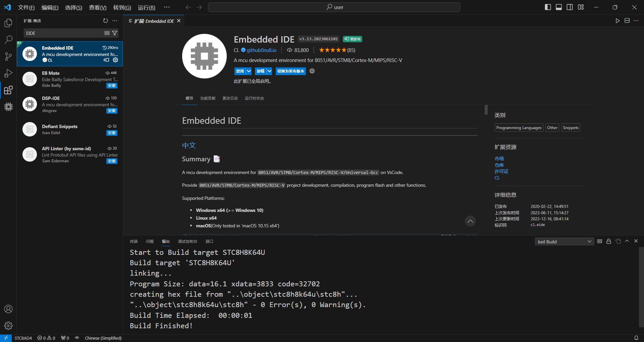The width and height of the screenshot is (644, 342).
Task: Open the 运行(R) menu
Action: pos(146,7)
